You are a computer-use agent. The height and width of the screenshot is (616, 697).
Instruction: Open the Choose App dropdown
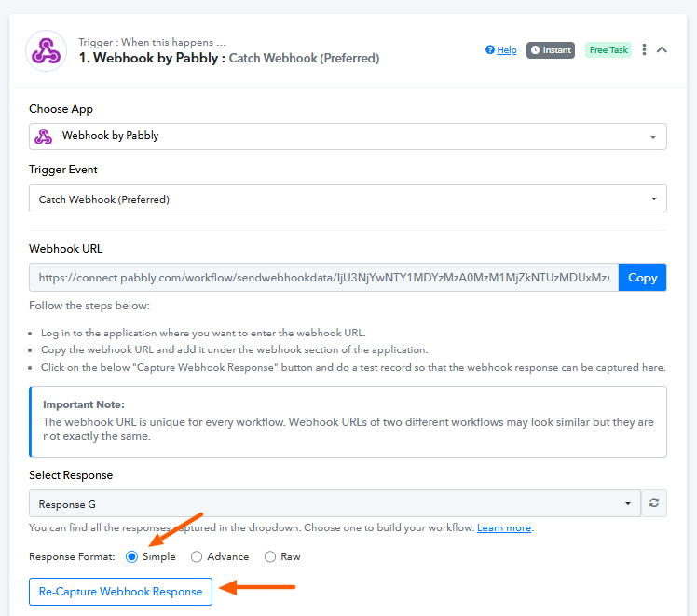(x=348, y=136)
